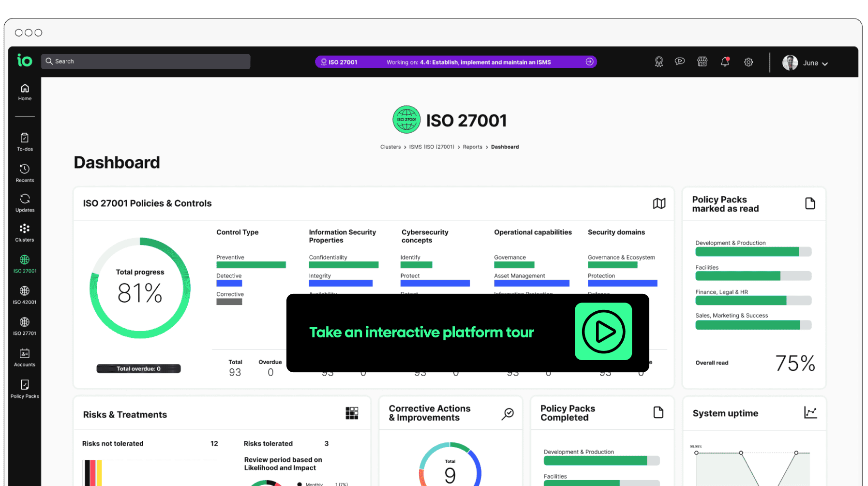Open the June user dropdown

815,63
